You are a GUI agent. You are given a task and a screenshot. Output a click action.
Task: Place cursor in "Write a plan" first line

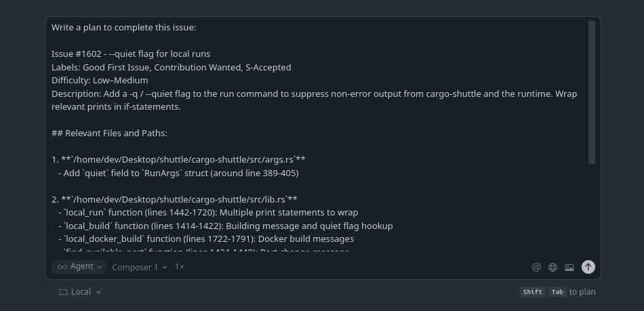[123, 28]
